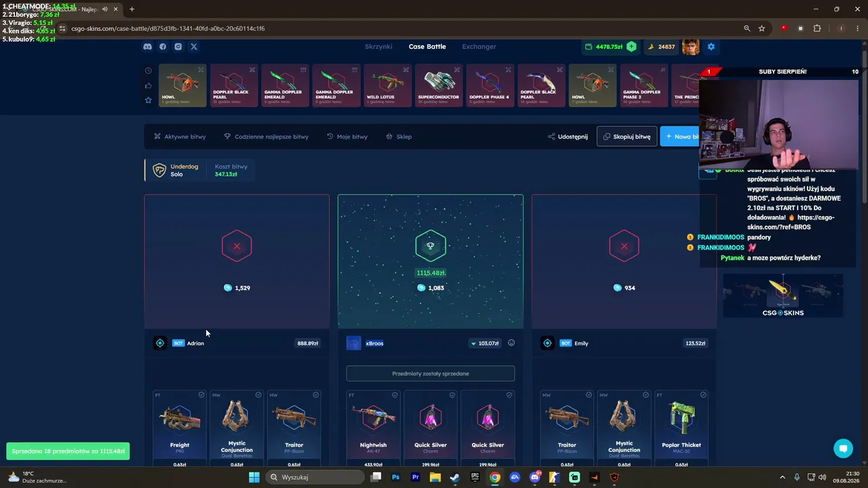Click the Windows Start button
Image resolution: width=868 pixels, height=488 pixels.
point(254,477)
